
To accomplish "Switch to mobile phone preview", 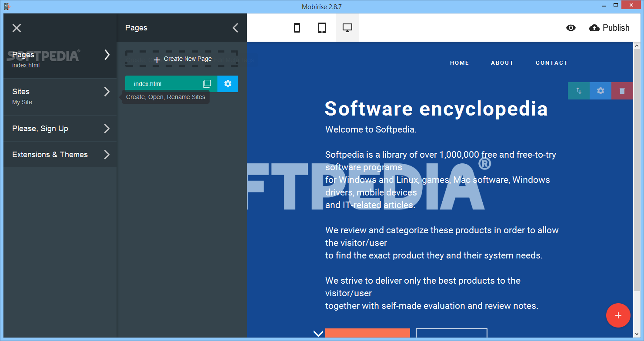I will pos(297,28).
